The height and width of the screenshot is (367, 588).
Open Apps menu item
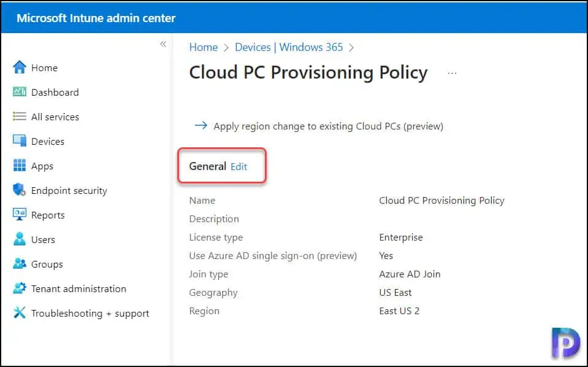tap(42, 166)
